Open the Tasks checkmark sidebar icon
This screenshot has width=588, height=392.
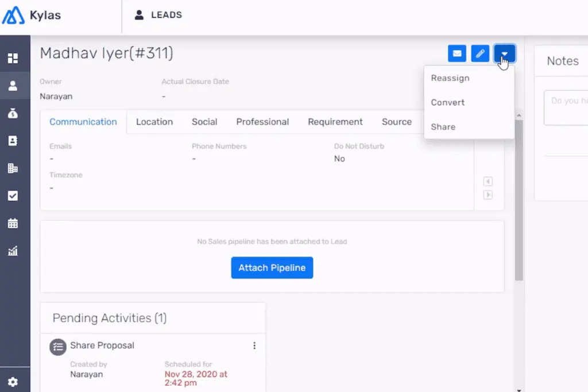click(x=13, y=196)
